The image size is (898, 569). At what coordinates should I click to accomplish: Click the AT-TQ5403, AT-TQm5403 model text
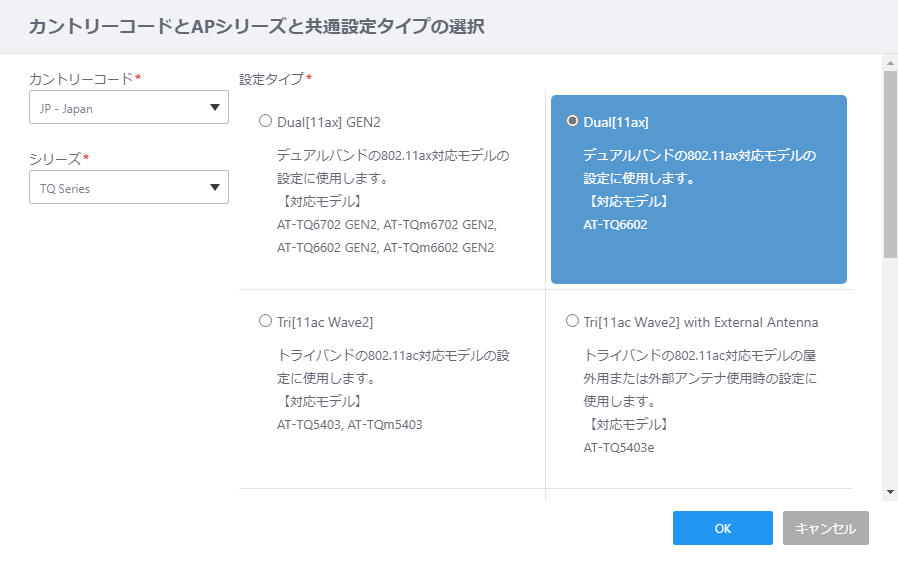click(349, 425)
